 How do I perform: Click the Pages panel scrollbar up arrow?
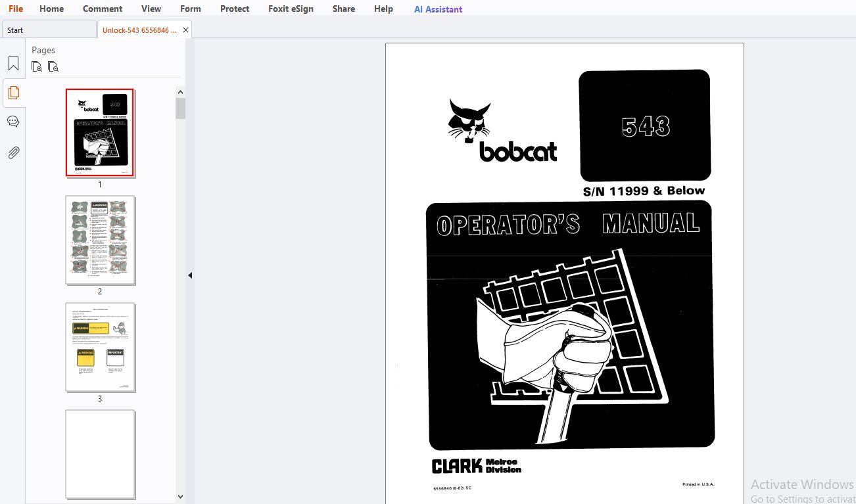coord(180,92)
